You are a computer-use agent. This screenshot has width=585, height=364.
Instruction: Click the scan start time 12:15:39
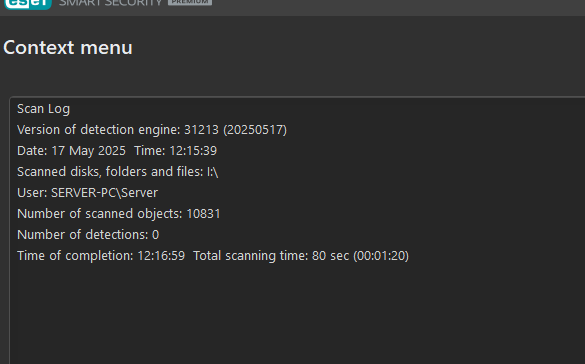click(x=193, y=151)
